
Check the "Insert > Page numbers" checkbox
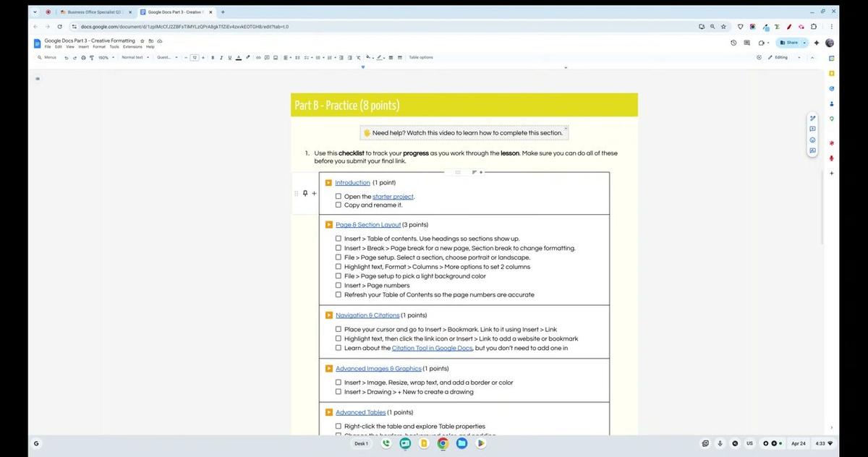[339, 285]
